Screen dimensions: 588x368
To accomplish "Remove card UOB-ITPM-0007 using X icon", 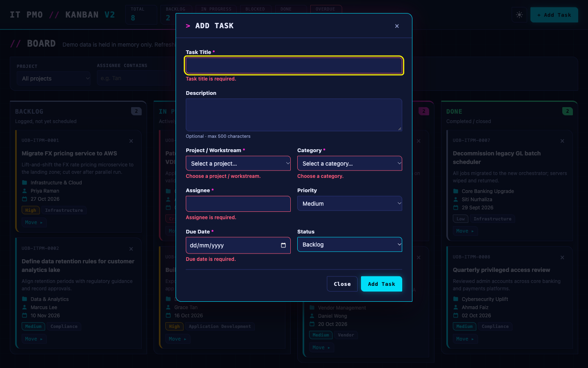I will coord(562,141).
